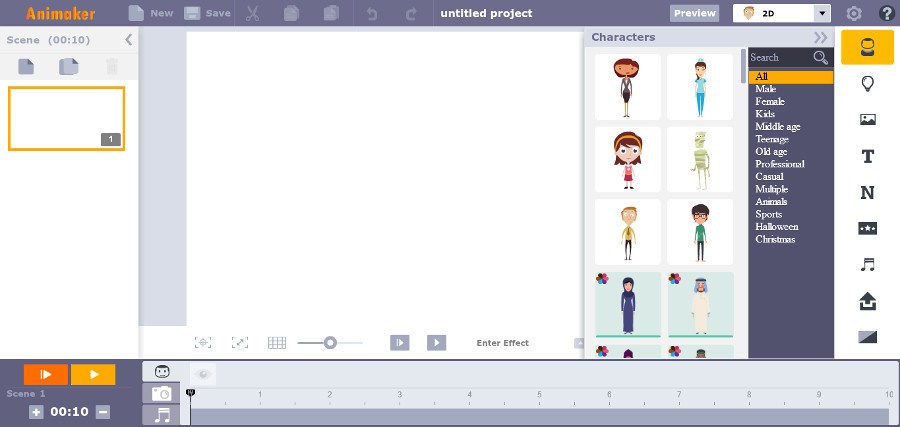Open the Backgrounds image icon in sidebar
Screen dimensions: 900x427
click(x=867, y=119)
